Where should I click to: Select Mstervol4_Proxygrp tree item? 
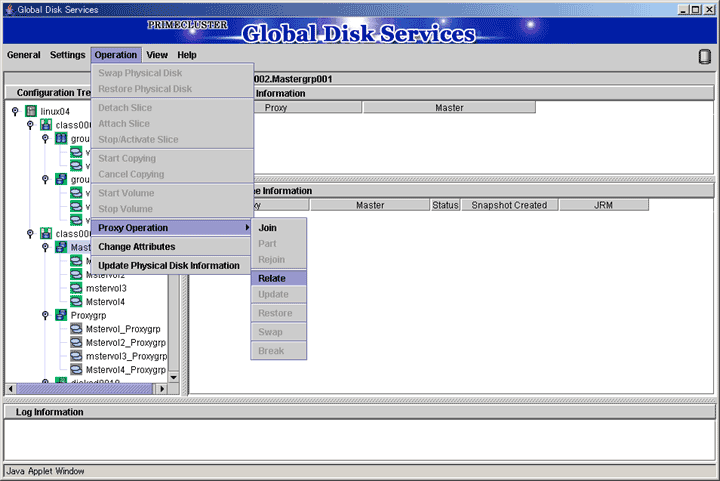pyautogui.click(x=126, y=369)
